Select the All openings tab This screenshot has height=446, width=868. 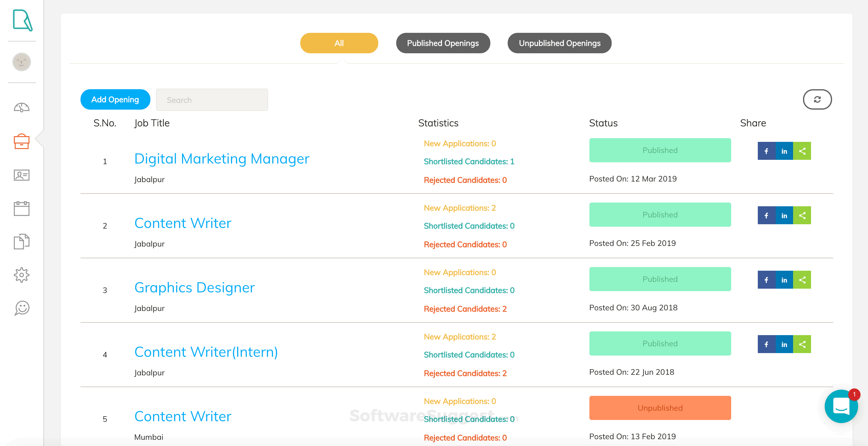pyautogui.click(x=339, y=43)
